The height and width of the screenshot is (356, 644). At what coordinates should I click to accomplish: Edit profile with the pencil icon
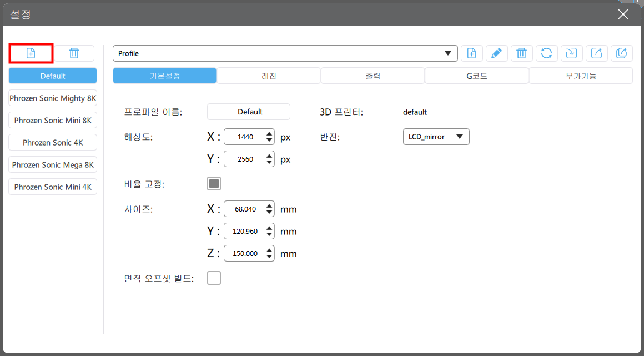pos(496,53)
